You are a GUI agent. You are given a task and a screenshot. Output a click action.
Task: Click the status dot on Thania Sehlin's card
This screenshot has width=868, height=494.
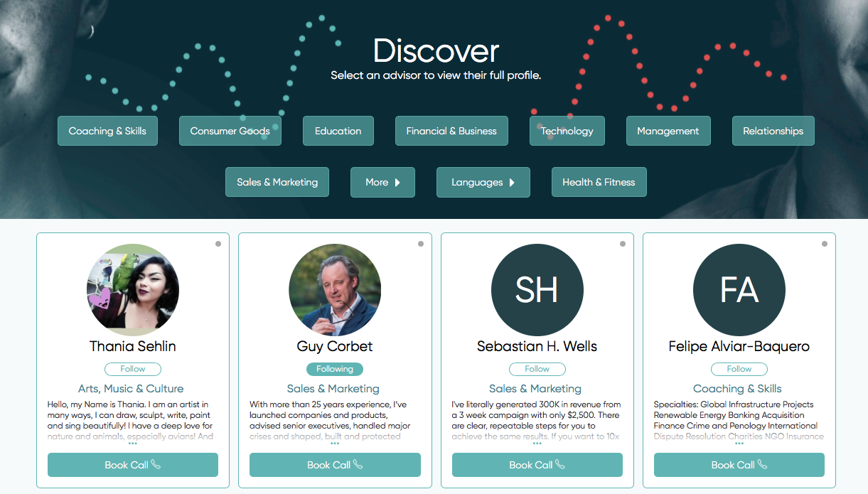[218, 244]
